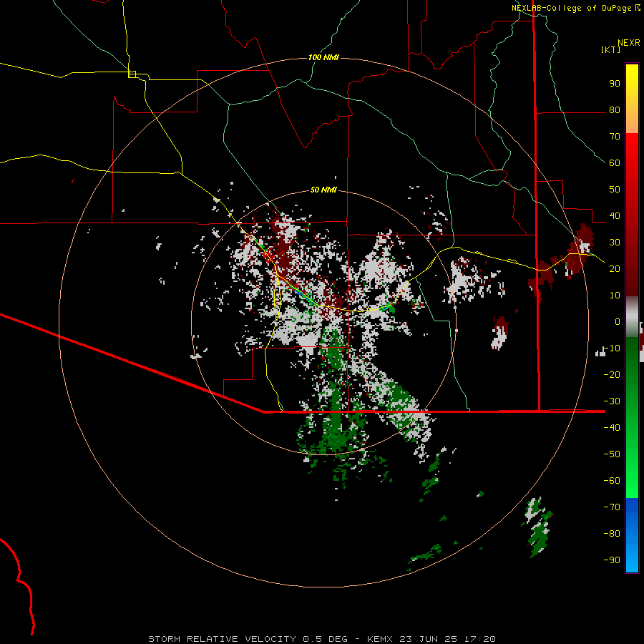
Task: Click the '100 NMI' range ring label
Action: (x=323, y=57)
